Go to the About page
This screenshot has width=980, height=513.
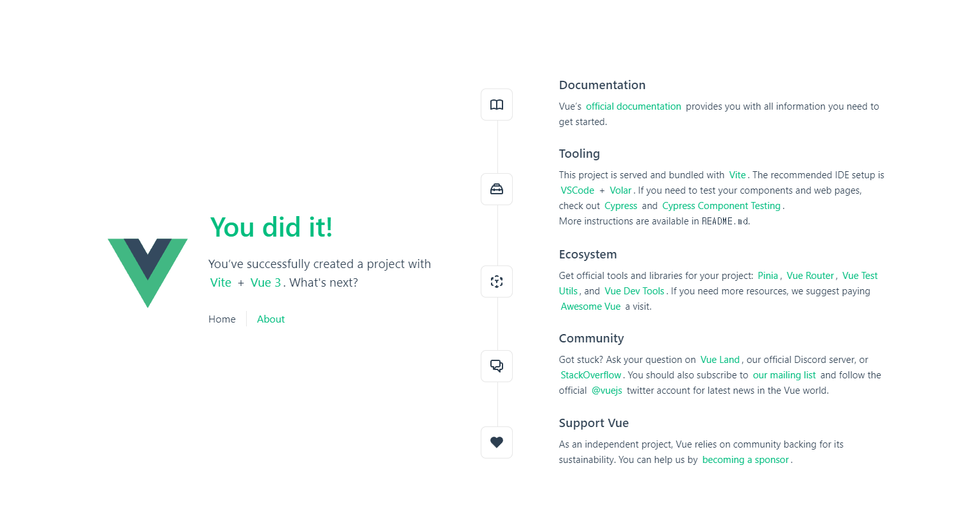pyautogui.click(x=270, y=319)
